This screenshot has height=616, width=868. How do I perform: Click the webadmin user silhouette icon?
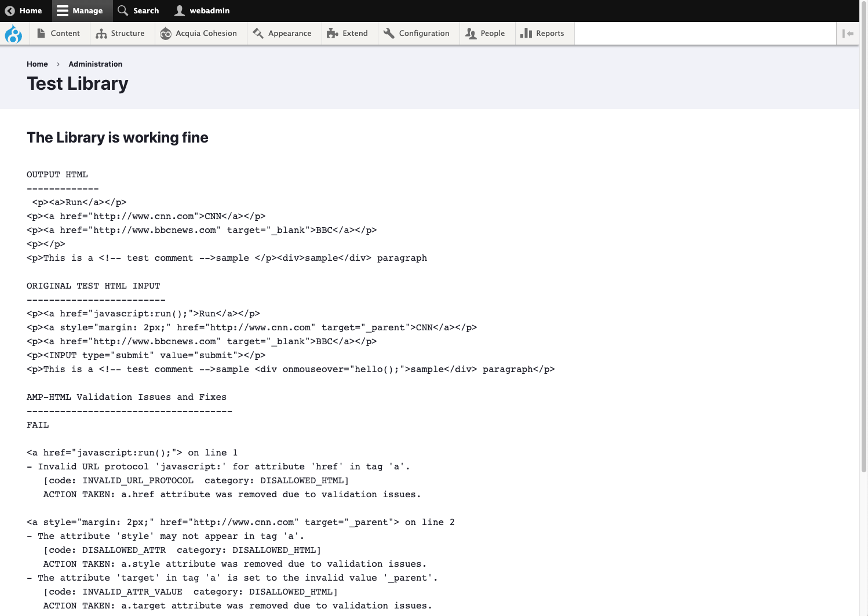(180, 11)
